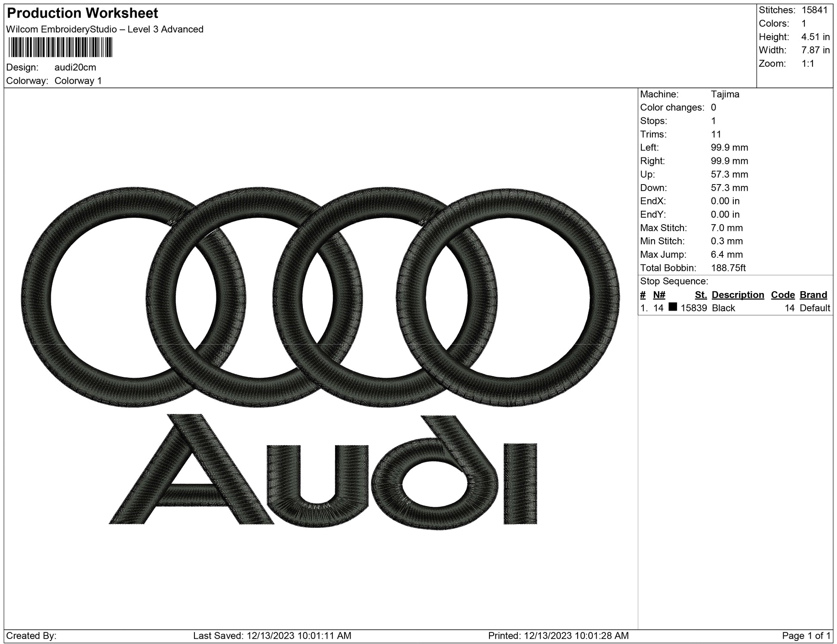837x644 pixels.
Task: Click the Brand column header
Action: pyautogui.click(x=813, y=295)
